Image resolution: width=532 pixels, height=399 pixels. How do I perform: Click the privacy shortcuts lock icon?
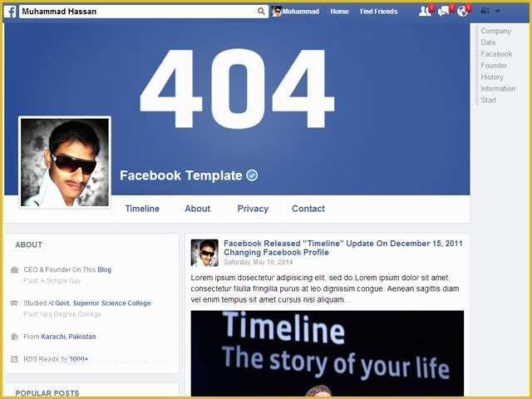(x=485, y=11)
